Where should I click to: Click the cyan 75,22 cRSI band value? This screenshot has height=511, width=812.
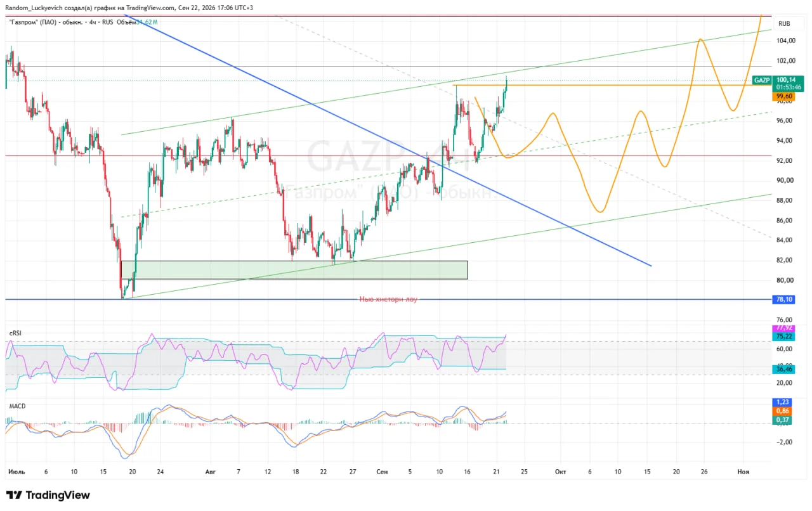pos(784,337)
